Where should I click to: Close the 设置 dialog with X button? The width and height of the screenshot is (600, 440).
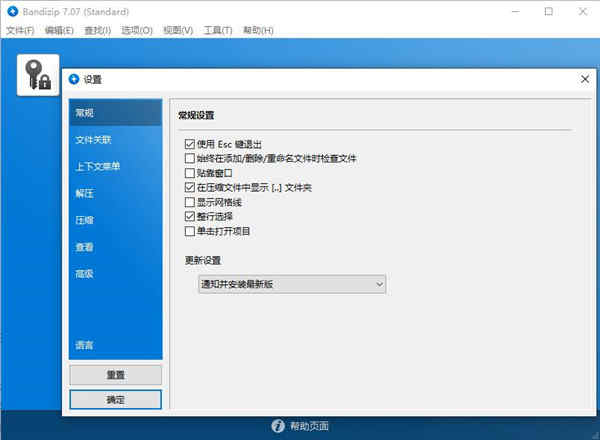585,79
